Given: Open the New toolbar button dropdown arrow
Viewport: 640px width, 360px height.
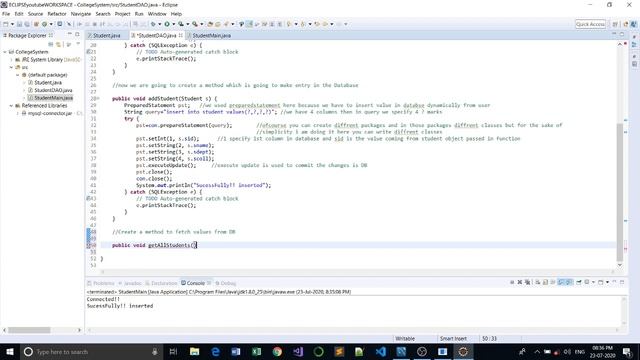Looking at the screenshot, I should coord(12,24).
